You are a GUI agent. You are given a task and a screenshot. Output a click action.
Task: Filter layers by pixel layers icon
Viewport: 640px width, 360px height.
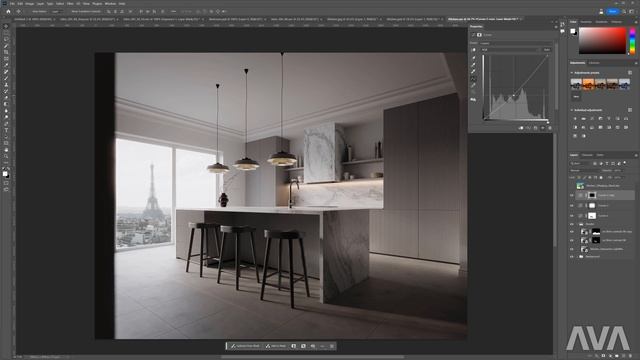[595, 164]
